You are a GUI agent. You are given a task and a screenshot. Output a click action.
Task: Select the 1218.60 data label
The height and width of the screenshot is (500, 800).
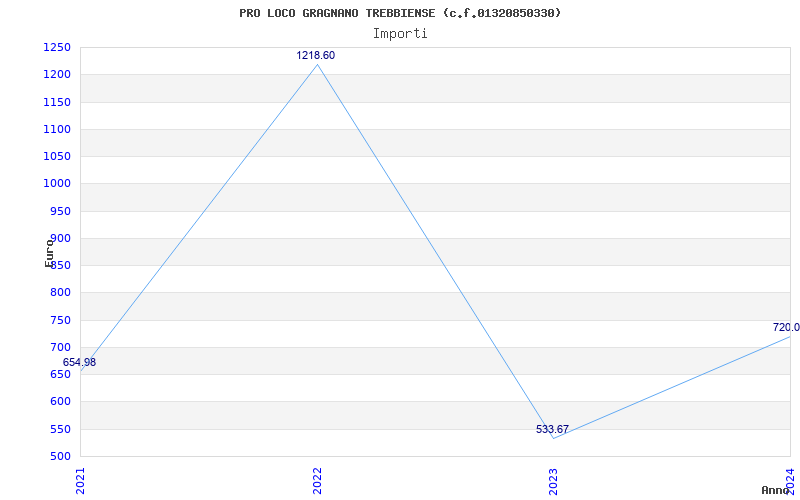[316, 55]
